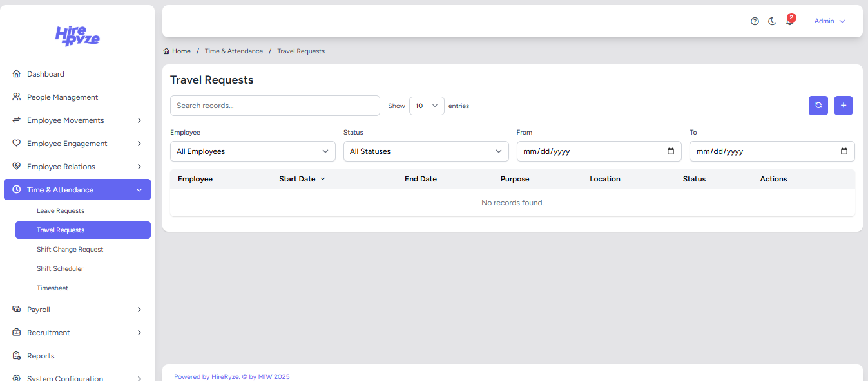Add a new travel request

(844, 106)
